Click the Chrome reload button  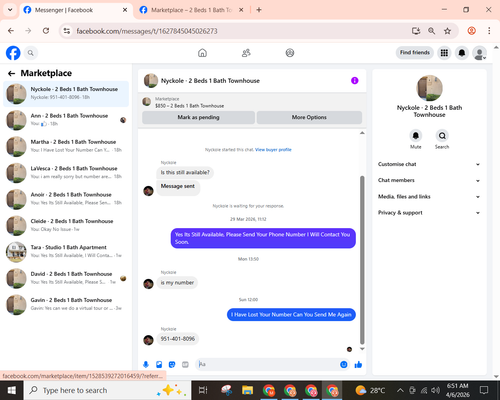pyautogui.click(x=46, y=31)
